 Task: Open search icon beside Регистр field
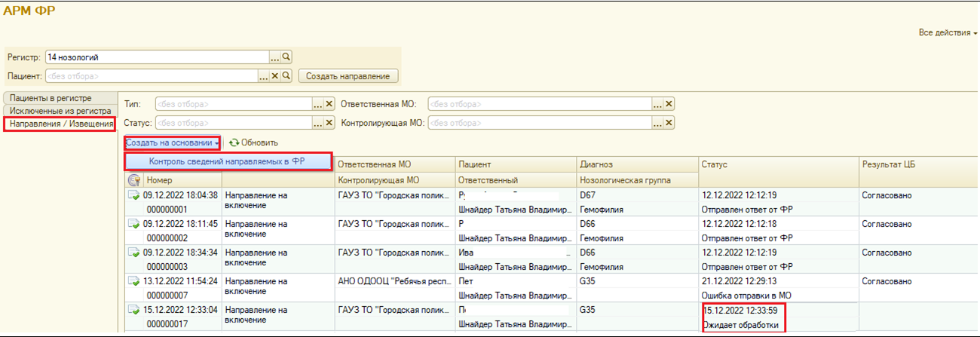pos(286,57)
